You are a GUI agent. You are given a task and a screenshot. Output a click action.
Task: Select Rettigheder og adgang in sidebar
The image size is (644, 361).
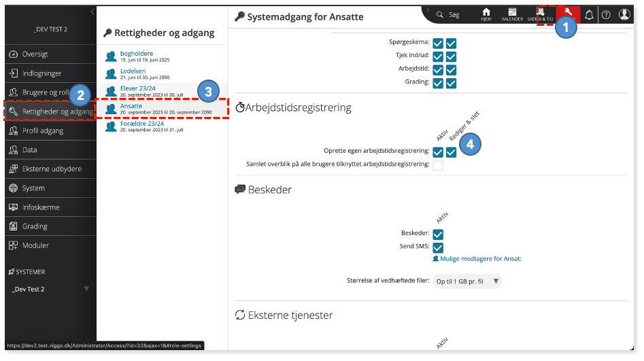pos(50,111)
